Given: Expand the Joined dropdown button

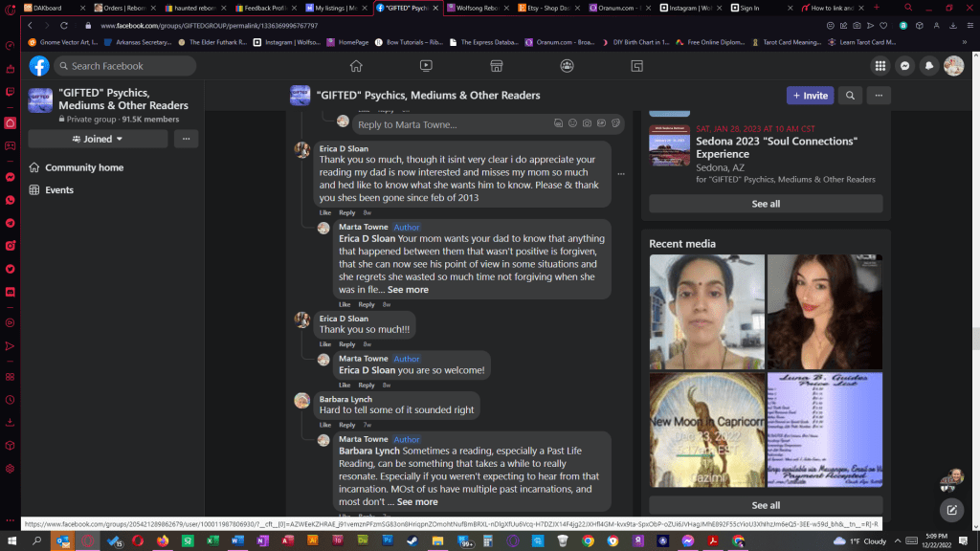Looking at the screenshot, I should (98, 139).
